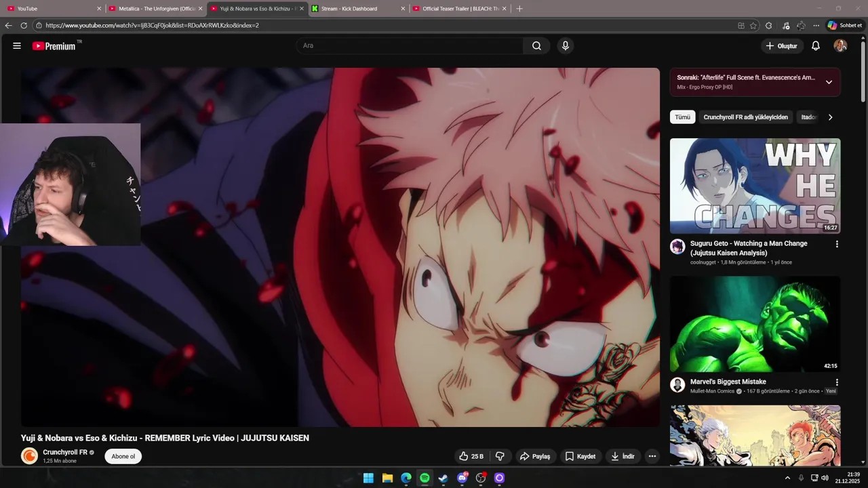Open the coolnugget channel avatar
This screenshot has width=868, height=488.
pyautogui.click(x=677, y=247)
